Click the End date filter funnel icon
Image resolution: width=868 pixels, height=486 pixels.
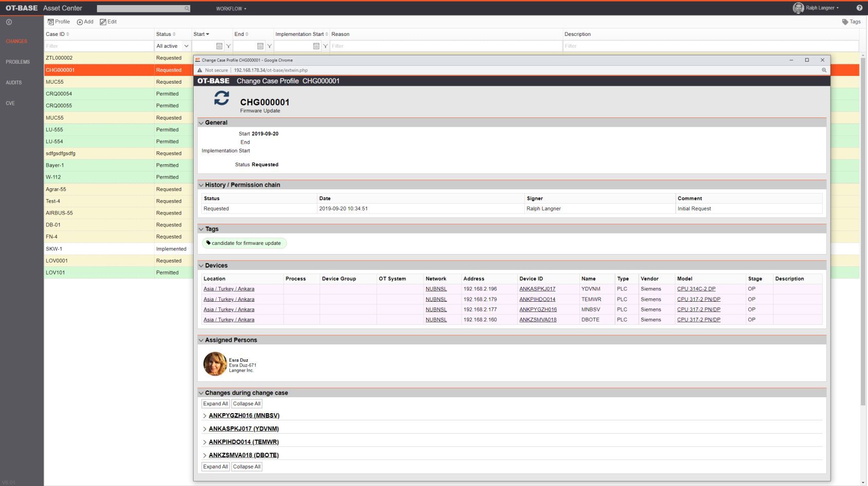tap(270, 46)
